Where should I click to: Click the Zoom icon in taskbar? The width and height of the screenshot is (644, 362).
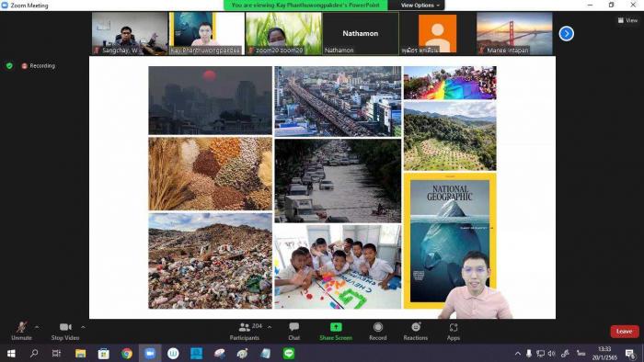[150, 354]
